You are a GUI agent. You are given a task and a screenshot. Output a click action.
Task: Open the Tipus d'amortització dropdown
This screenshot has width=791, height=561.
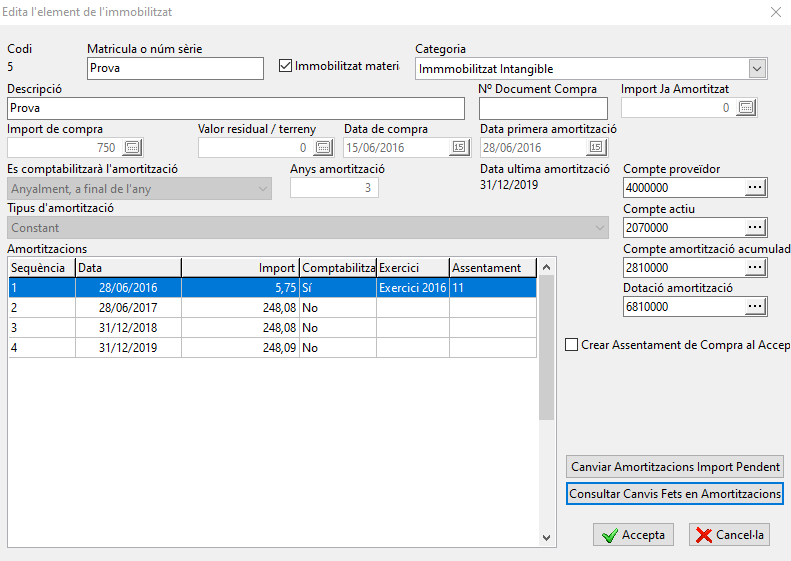pyautogui.click(x=308, y=228)
